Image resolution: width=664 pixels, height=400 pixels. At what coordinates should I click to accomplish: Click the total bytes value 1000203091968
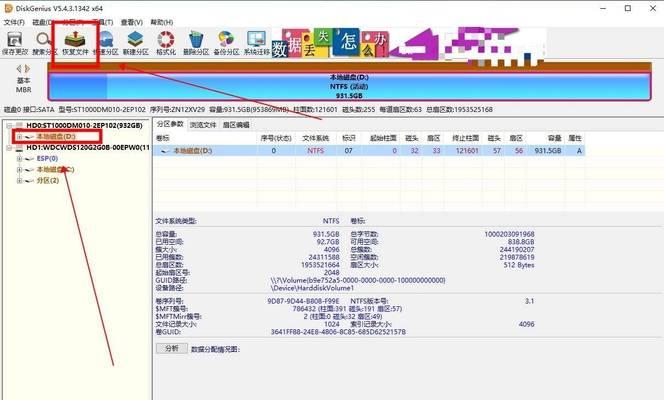coord(509,234)
